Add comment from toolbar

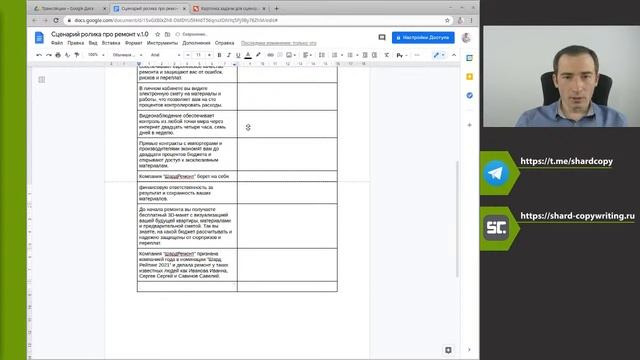tap(280, 55)
